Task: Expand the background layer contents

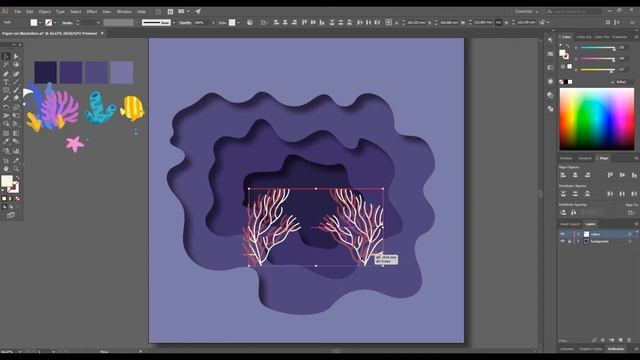Action: tap(578, 241)
